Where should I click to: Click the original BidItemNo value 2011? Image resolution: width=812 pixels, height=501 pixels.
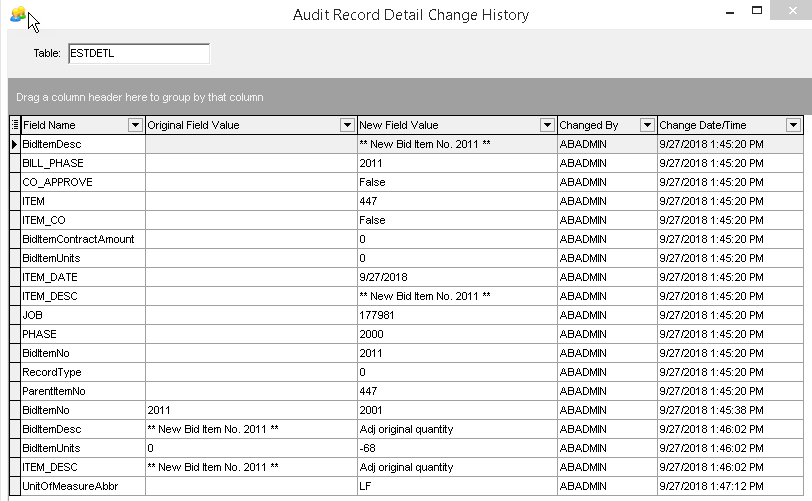tap(251, 410)
